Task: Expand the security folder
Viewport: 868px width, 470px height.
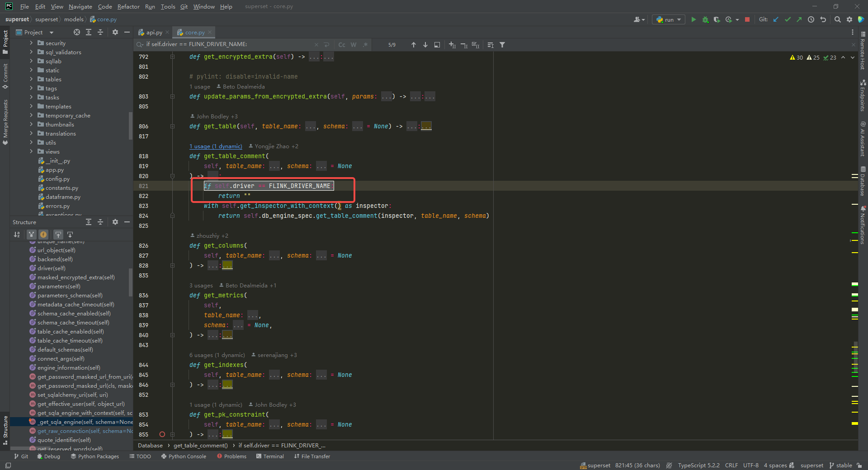Action: 31,43
